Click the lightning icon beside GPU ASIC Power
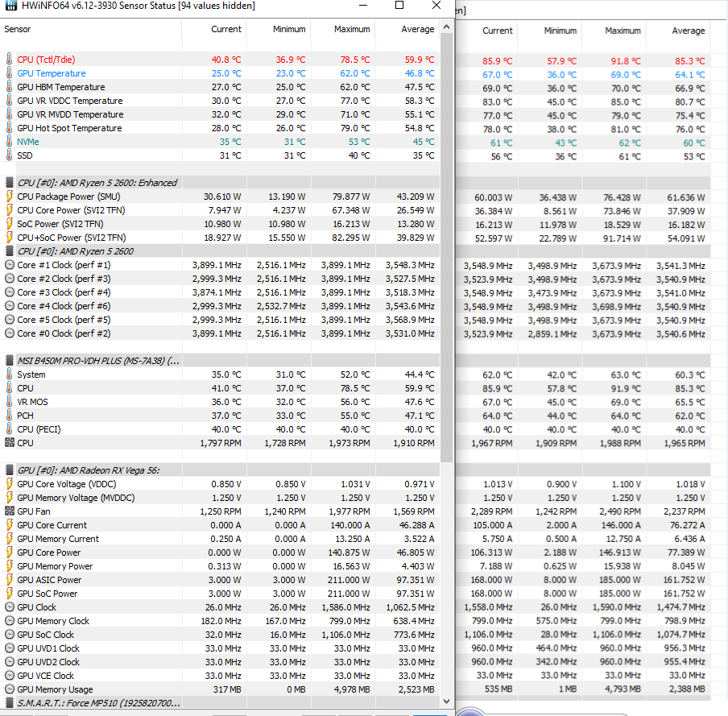The width and height of the screenshot is (728, 716). coord(9,580)
